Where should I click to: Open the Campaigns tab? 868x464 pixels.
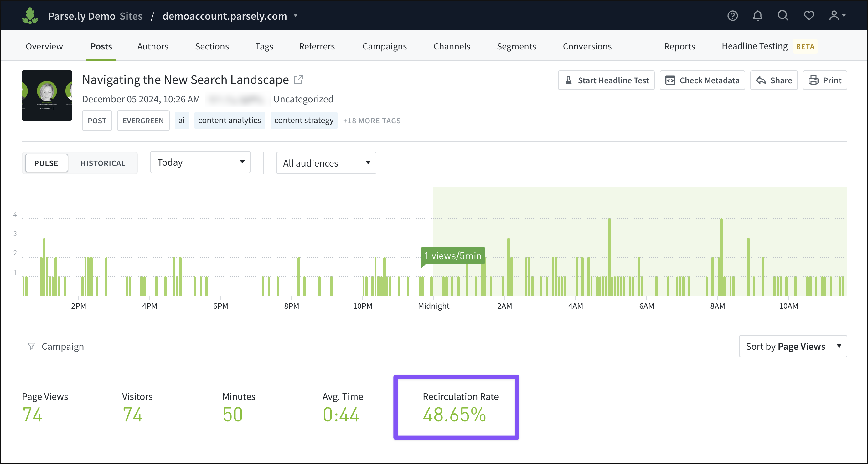[385, 46]
